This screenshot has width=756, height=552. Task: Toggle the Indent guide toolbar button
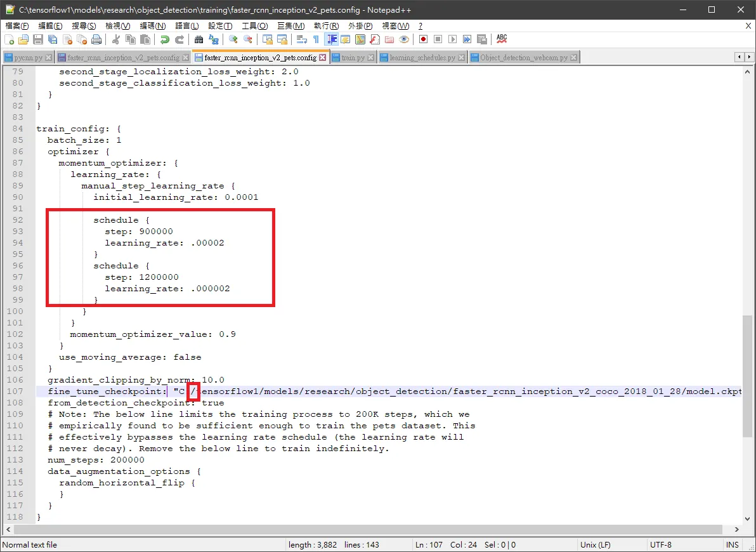click(x=331, y=39)
